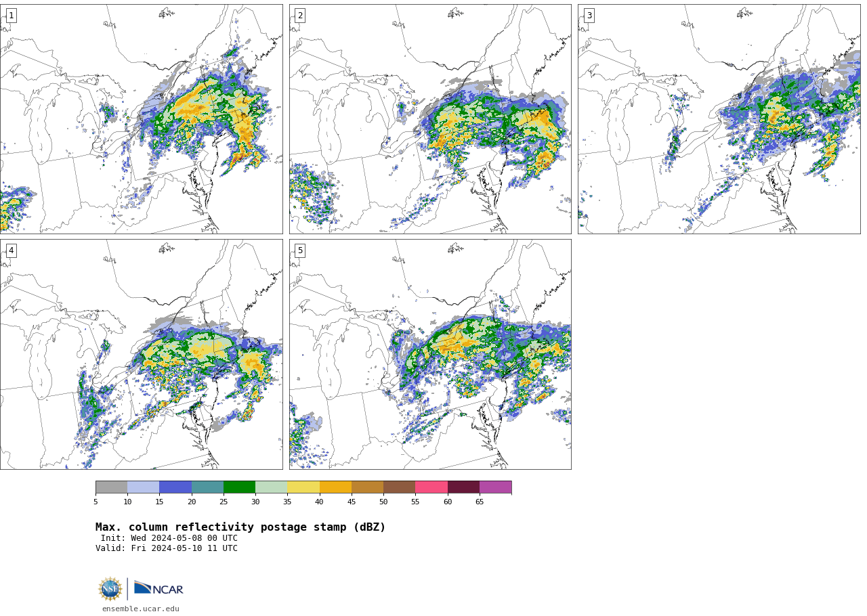Click the Valid: Fri 2024-05-10 11 UTC line
Viewport: 867px width, 616px height.
pyautogui.click(x=167, y=548)
